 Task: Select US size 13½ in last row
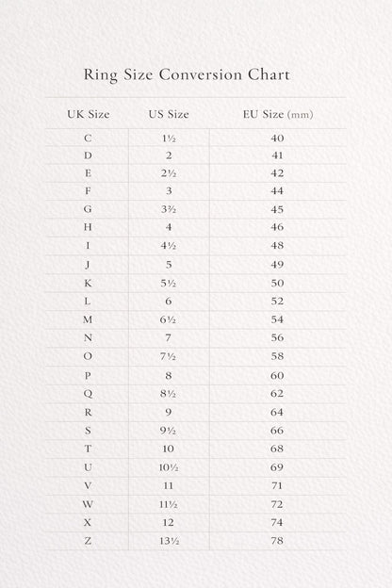point(170,541)
